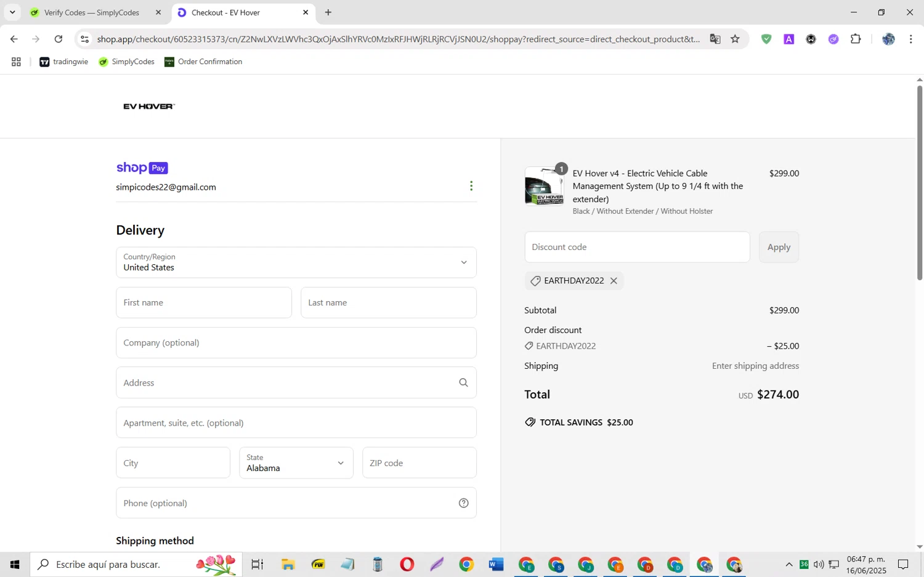The image size is (924, 577).
Task: Open Microsoft Word from the taskbar
Action: coord(496,564)
